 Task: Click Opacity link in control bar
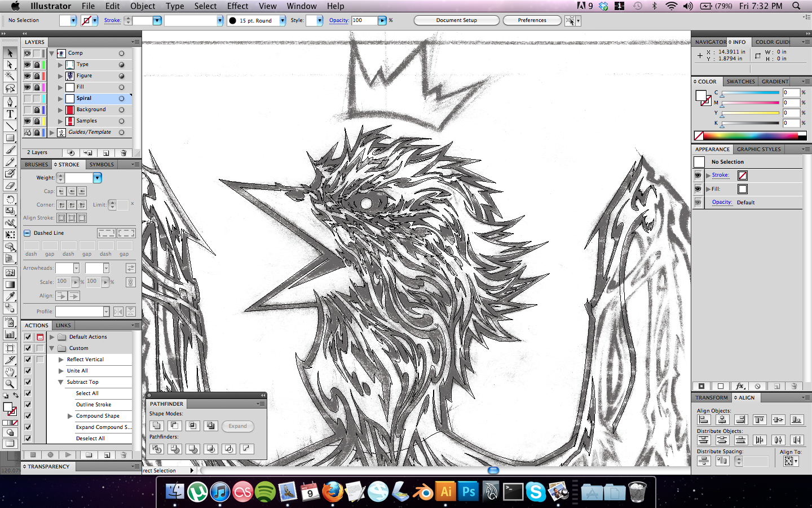[339, 20]
